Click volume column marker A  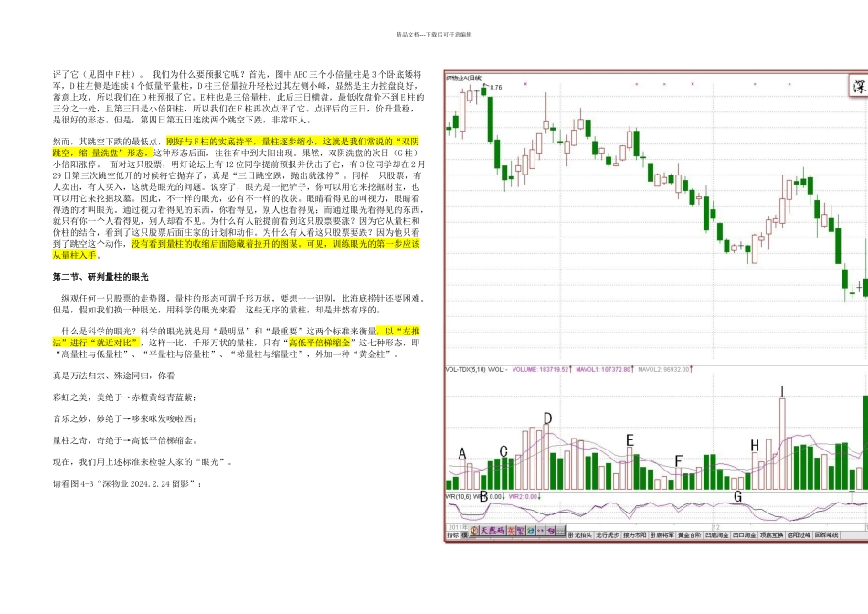(462, 454)
